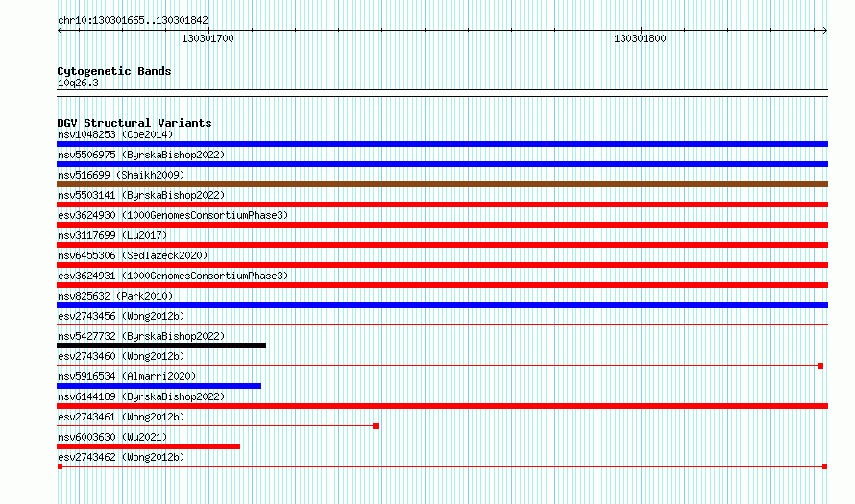The height and width of the screenshot is (504, 855).
Task: Open the nsv6455306 (Sedlazeck2020) variant label
Action: (x=133, y=255)
